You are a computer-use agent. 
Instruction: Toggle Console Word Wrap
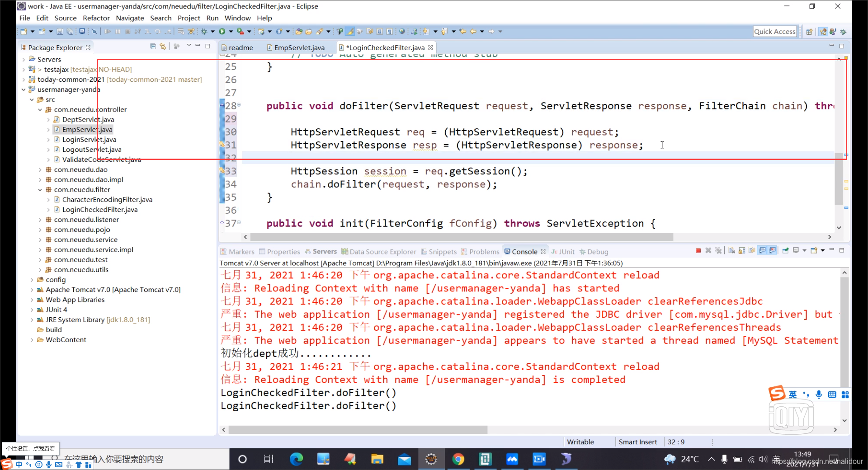[x=752, y=251]
